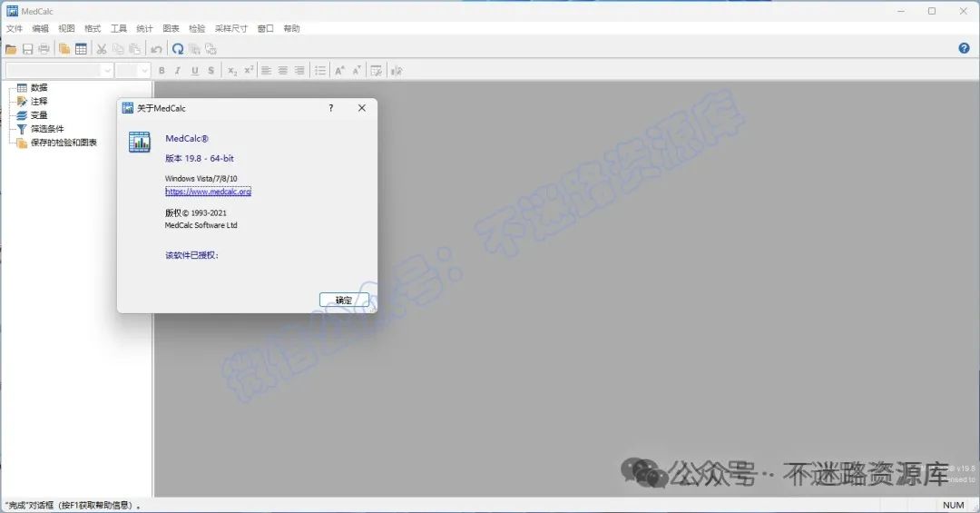Click the 该软件已授权 text
Viewport: 980px width, 513px height.
pos(191,255)
